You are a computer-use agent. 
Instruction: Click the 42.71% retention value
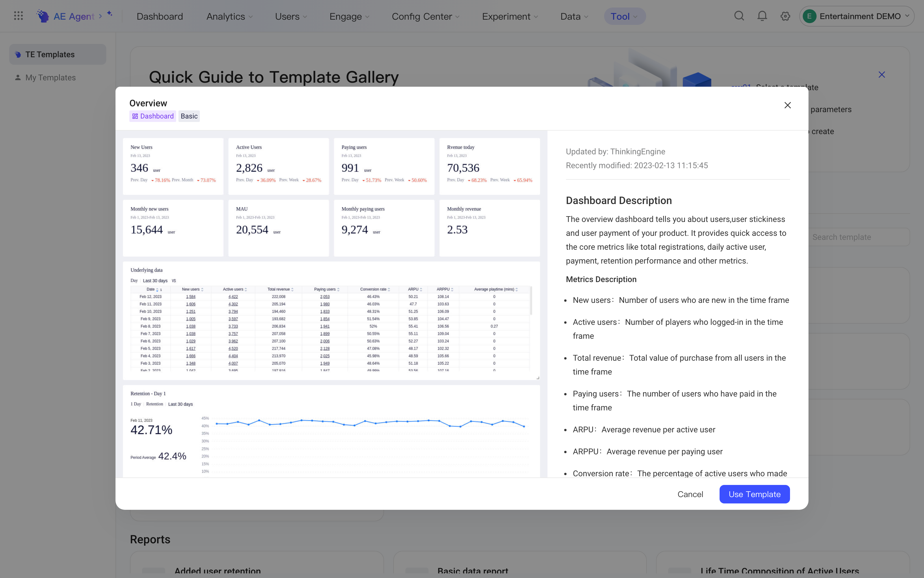(151, 430)
